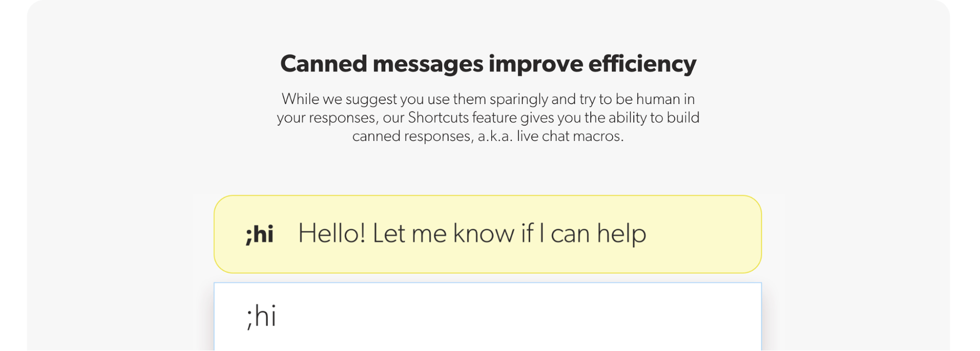
Task: Click the word "know" in the suggestion
Action: 483,234
